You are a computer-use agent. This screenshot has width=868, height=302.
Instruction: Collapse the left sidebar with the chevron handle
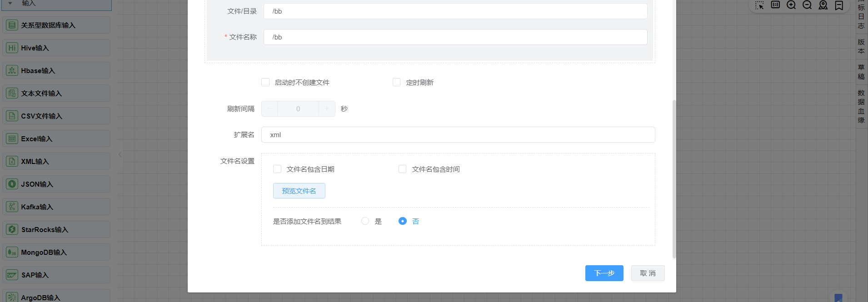tap(120, 154)
